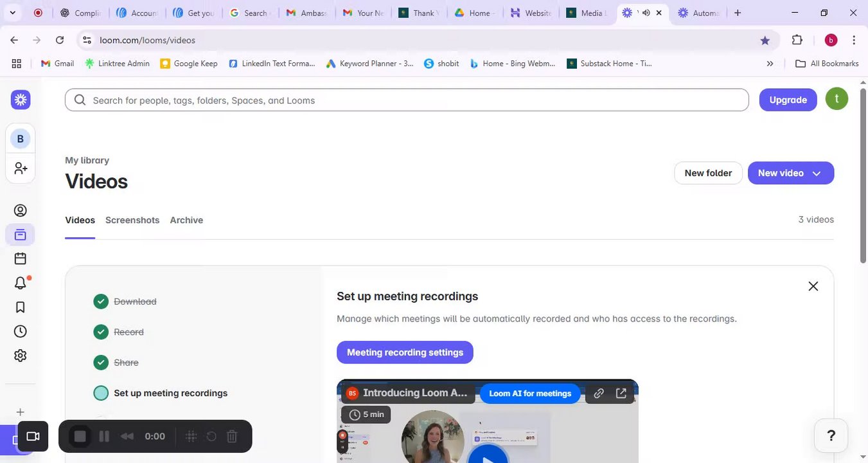Select the Share checklist step
The height and width of the screenshot is (463, 868).
click(116, 363)
